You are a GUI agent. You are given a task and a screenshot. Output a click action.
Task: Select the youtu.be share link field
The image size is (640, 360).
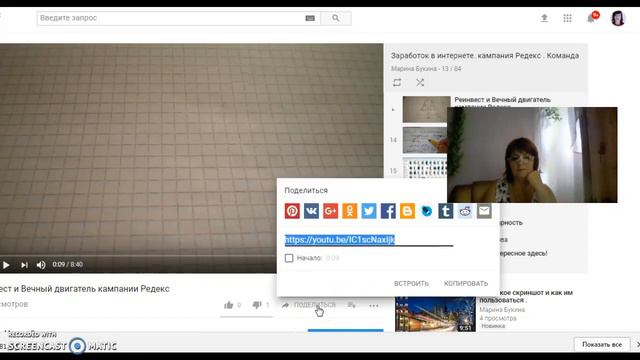click(x=369, y=240)
